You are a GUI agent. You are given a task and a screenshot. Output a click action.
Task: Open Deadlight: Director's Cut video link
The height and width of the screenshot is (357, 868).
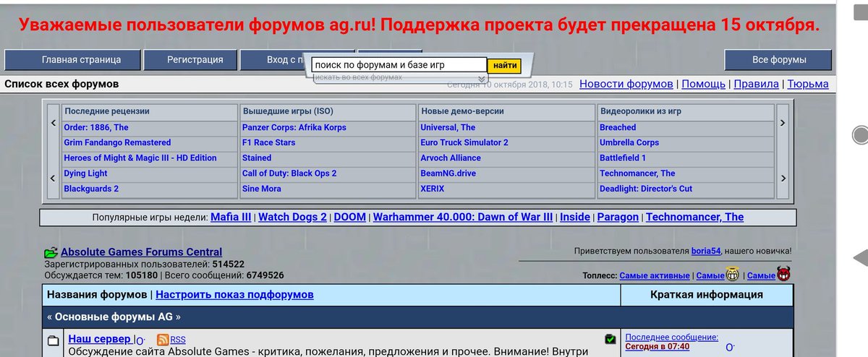pyautogui.click(x=646, y=189)
